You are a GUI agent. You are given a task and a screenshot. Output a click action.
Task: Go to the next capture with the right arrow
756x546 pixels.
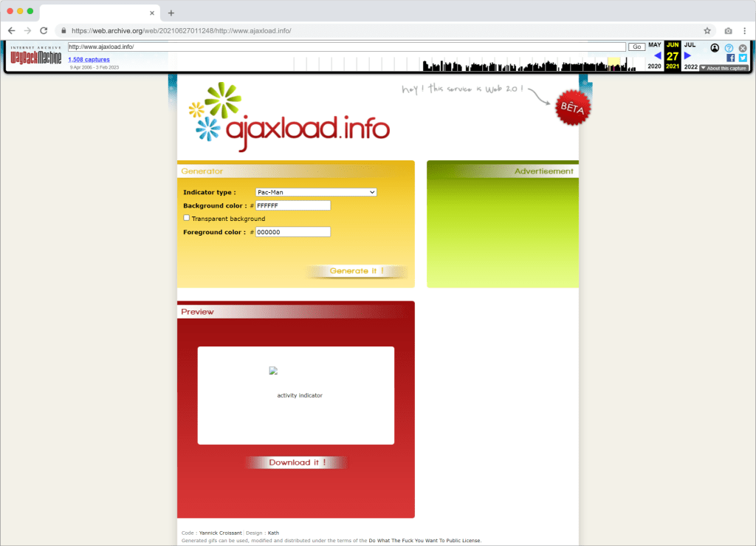tap(688, 55)
